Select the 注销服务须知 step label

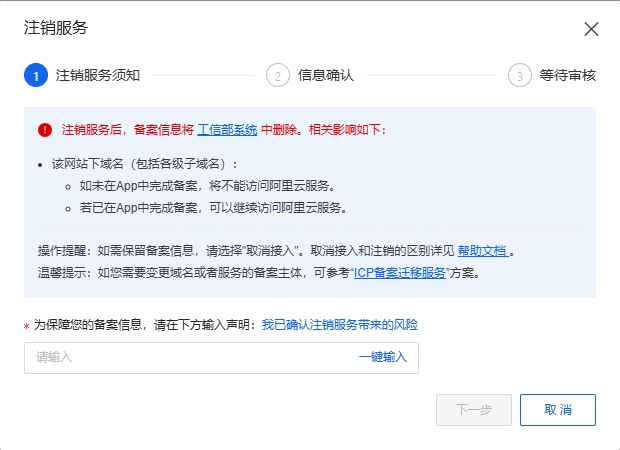tap(98, 75)
